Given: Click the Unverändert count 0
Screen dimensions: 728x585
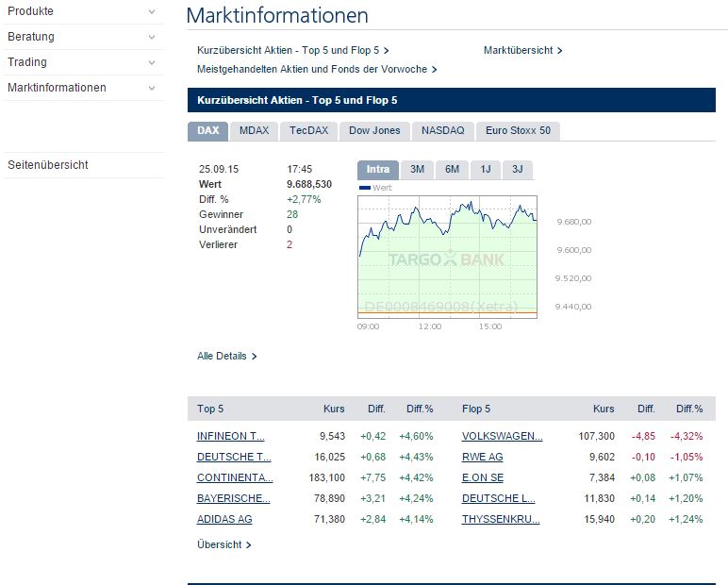Looking at the screenshot, I should (290, 229).
